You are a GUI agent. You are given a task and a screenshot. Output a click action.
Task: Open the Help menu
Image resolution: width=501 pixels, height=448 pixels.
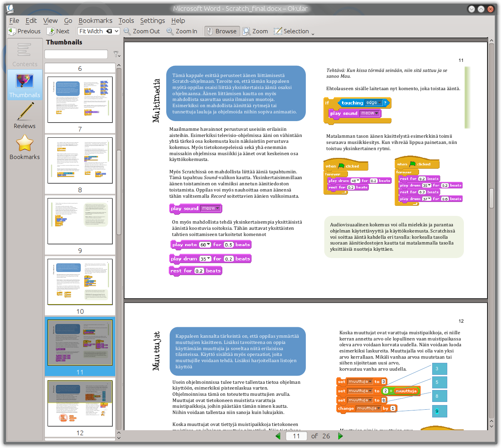coord(178,21)
